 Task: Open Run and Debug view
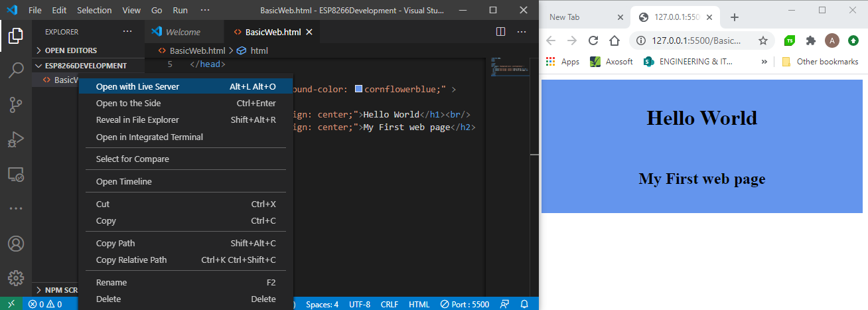tap(16, 140)
